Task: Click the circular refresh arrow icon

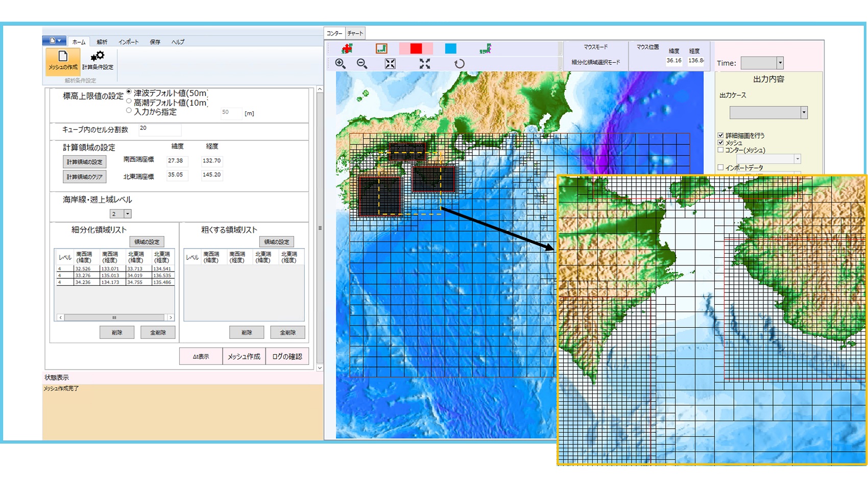Action: click(460, 63)
